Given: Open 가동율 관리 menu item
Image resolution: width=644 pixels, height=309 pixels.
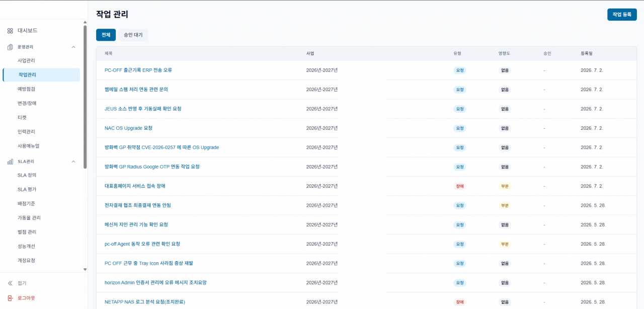Looking at the screenshot, I should (29, 217).
